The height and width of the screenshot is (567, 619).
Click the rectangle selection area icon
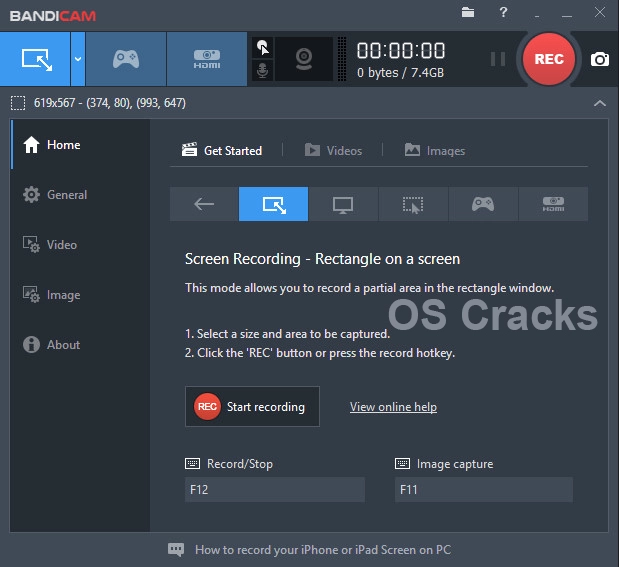tap(18, 103)
